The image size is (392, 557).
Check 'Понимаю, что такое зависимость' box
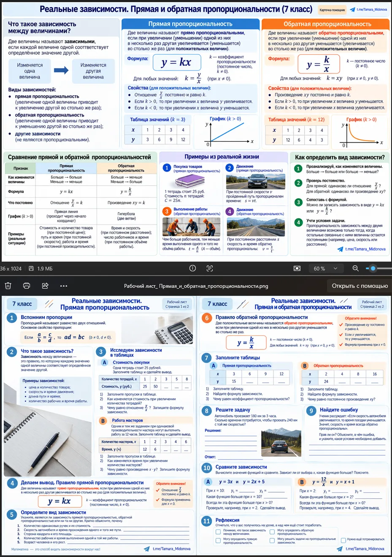click(x=218, y=532)
